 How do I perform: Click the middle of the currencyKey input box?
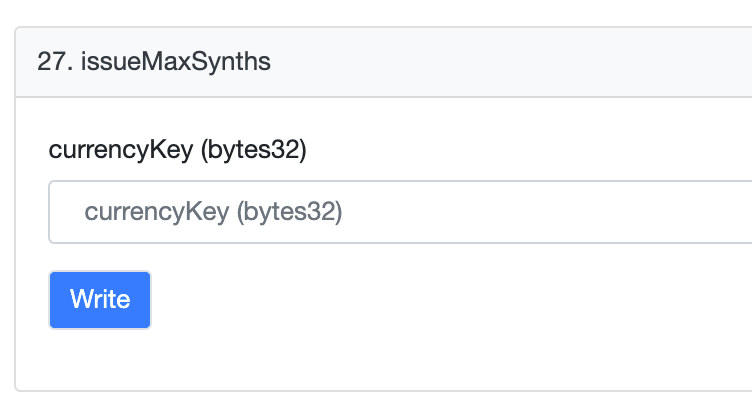point(400,212)
